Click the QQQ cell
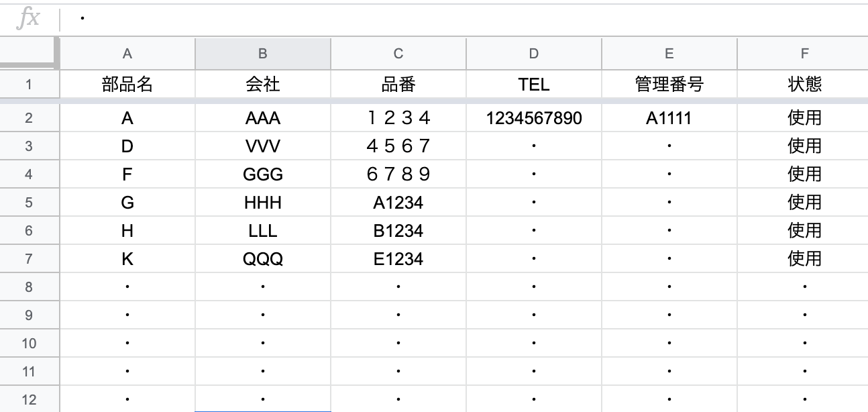 point(263,259)
